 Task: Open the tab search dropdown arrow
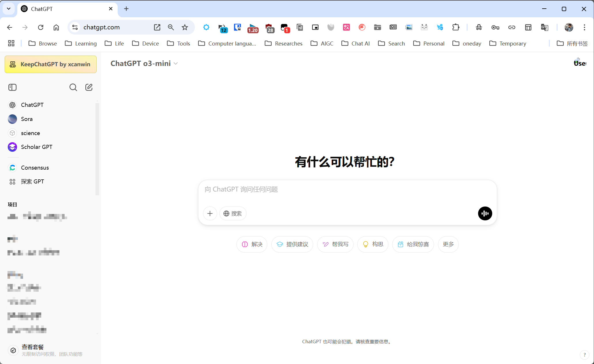click(9, 9)
